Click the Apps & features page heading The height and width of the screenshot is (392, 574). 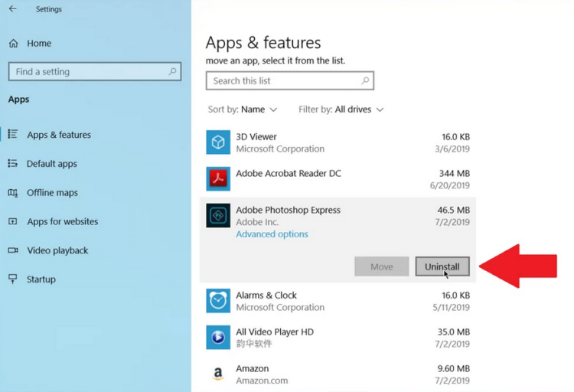click(263, 43)
